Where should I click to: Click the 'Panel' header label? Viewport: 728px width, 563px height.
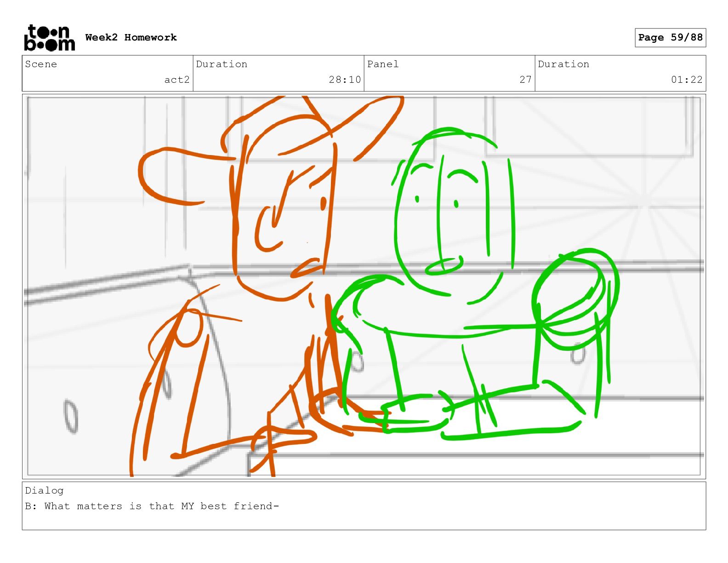[383, 64]
